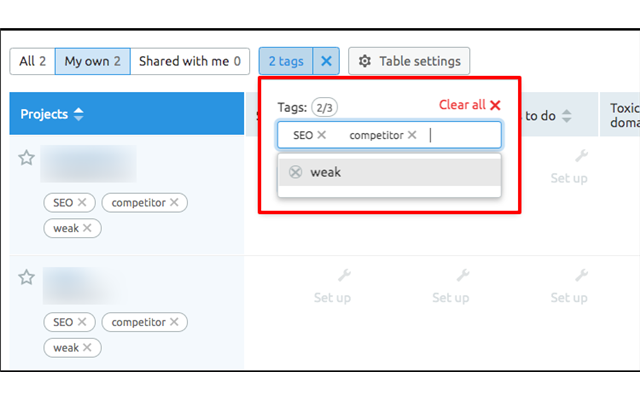This screenshot has height=400, width=640.
Task: Remove weak tag from second project
Action: (87, 348)
